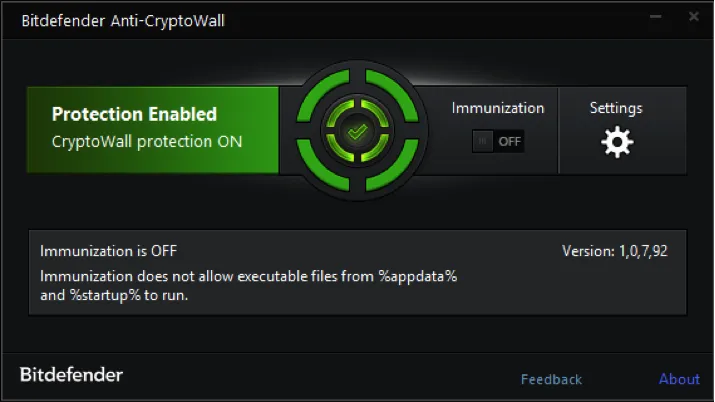Click the Immunization label
The width and height of the screenshot is (715, 402).
click(x=498, y=108)
